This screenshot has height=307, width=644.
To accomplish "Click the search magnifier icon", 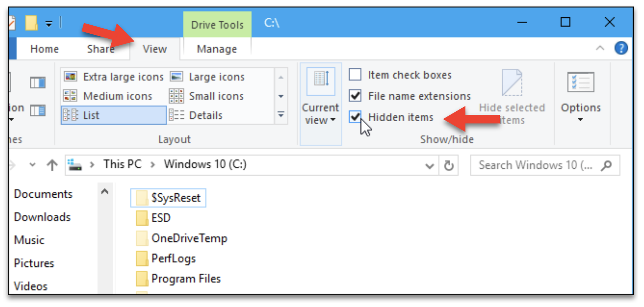I will (606, 165).
